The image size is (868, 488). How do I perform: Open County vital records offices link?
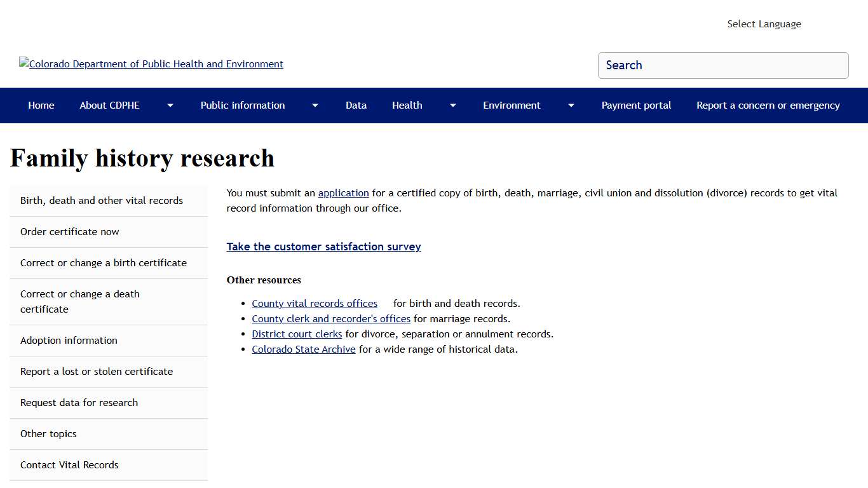click(315, 303)
